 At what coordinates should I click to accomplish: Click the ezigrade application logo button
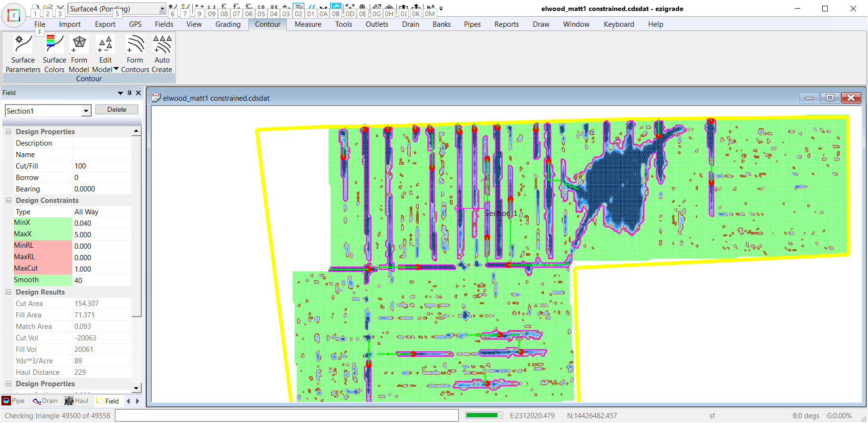pos(14,15)
